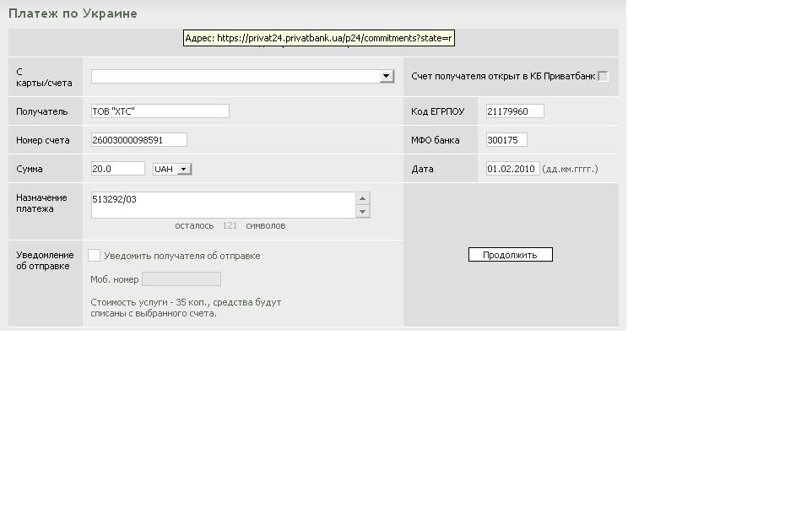Open the card/account dropdown arrow
The width and height of the screenshot is (812, 519).
pos(386,76)
